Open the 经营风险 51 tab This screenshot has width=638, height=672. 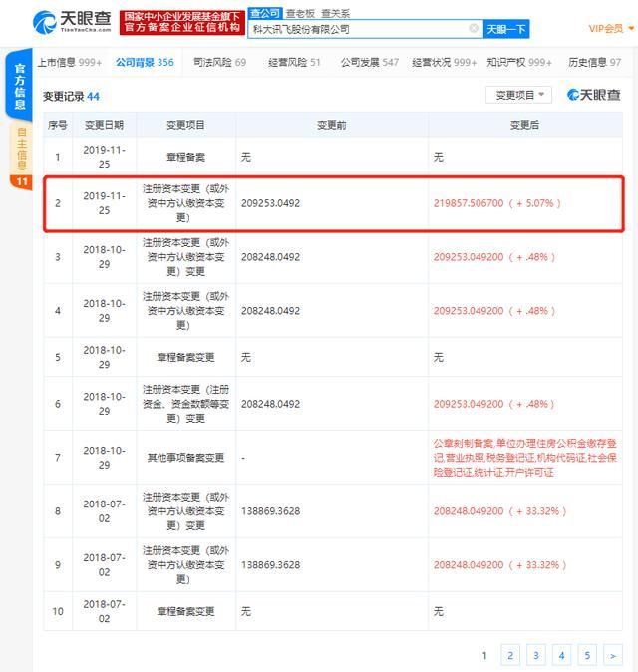pos(294,62)
